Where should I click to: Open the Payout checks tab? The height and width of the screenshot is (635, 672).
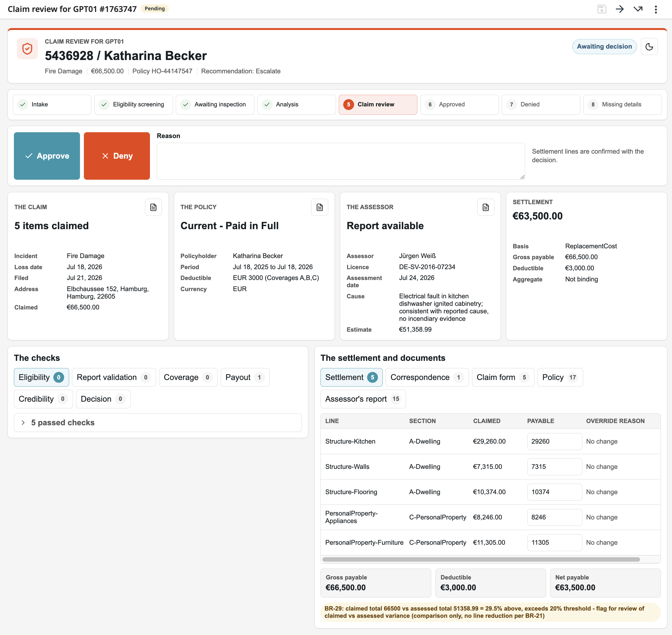(x=245, y=377)
